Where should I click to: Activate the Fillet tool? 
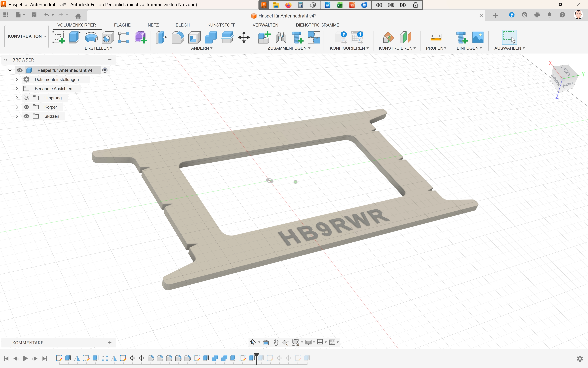click(x=178, y=37)
